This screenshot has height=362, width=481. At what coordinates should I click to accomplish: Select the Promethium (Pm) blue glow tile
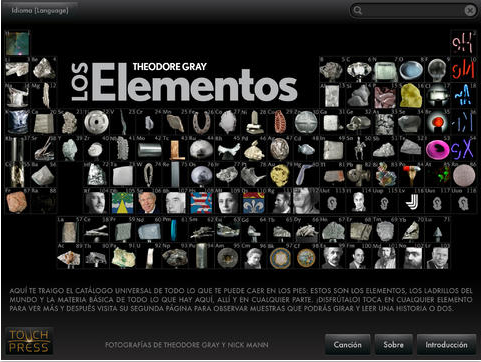tap(175, 230)
